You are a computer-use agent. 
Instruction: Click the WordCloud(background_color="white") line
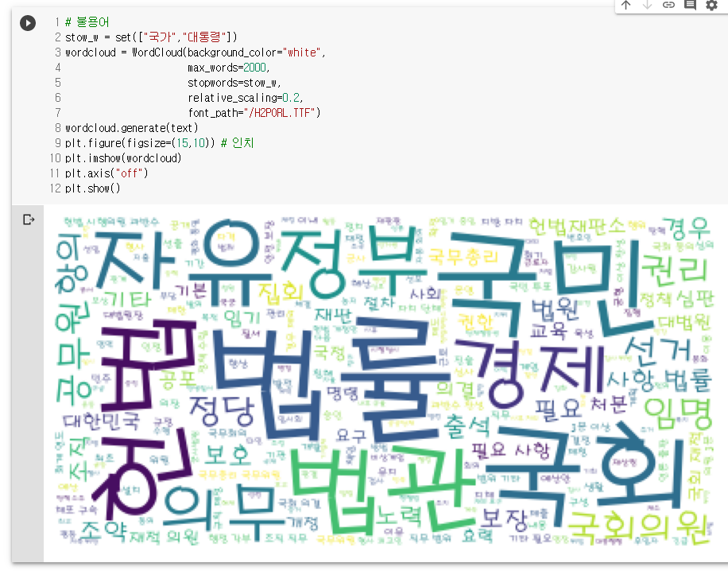click(195, 52)
